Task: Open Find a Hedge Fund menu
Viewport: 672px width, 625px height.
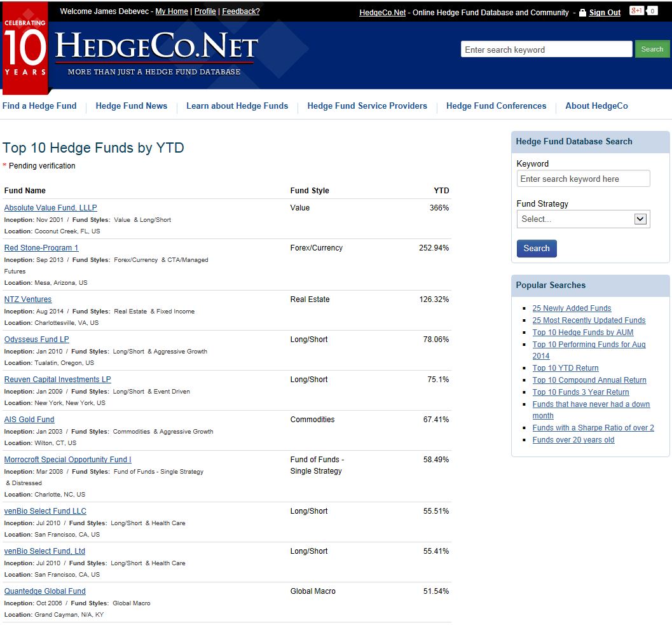Action: coord(39,106)
